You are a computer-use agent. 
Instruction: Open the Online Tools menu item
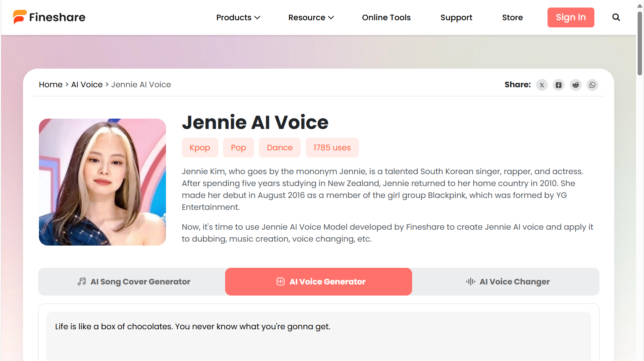(386, 17)
